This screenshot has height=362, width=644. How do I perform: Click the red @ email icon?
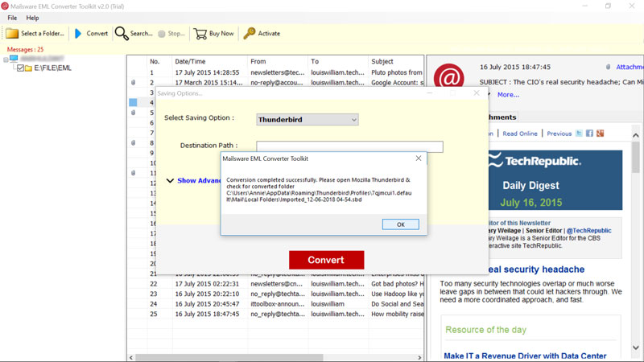click(449, 76)
